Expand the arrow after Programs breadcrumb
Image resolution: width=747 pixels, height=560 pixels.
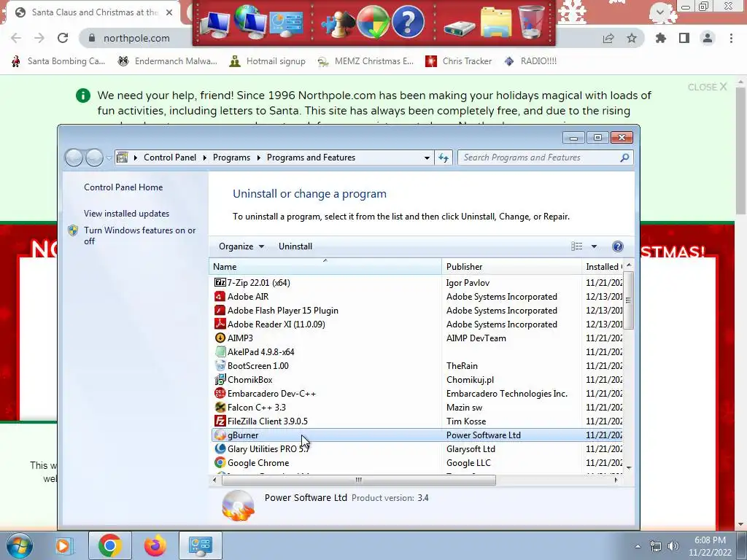click(259, 157)
